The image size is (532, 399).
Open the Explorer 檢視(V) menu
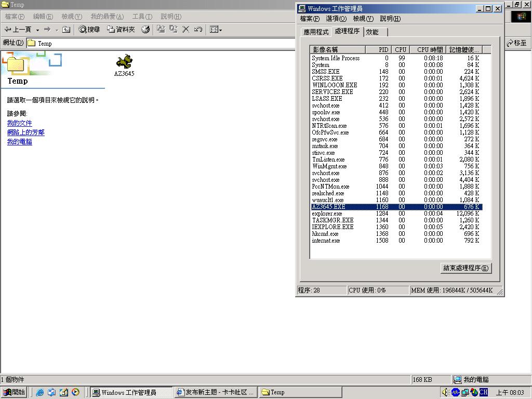(x=72, y=17)
